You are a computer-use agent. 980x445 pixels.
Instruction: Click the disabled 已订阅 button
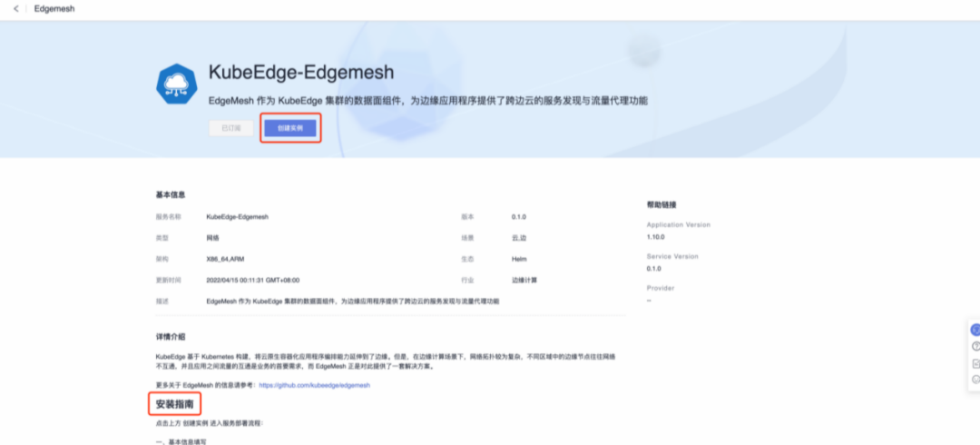(231, 128)
